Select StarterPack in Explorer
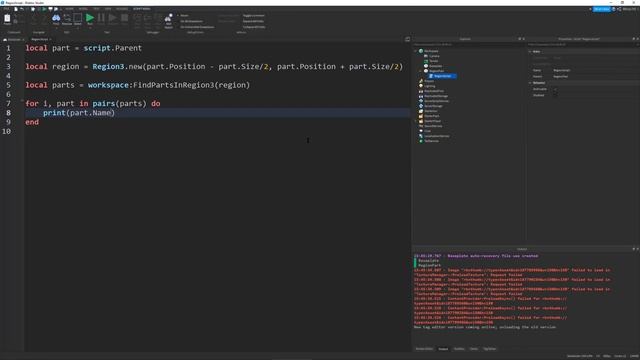This screenshot has height=360, width=640. 431,116
